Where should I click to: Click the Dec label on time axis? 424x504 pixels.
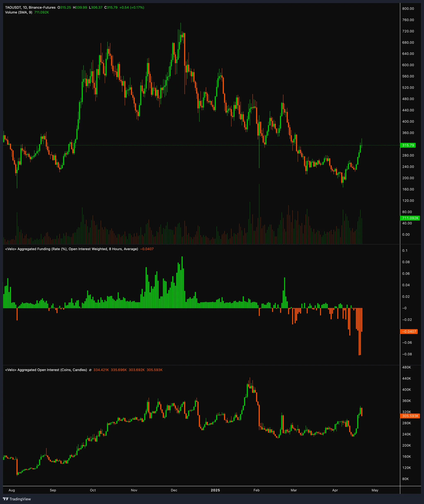174,490
